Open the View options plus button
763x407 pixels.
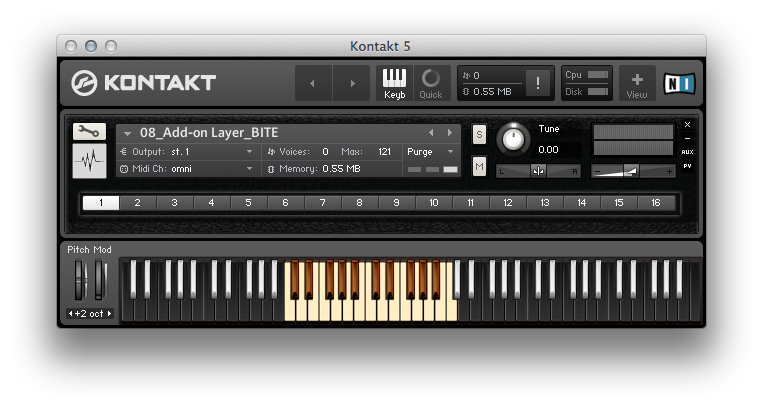coord(637,83)
